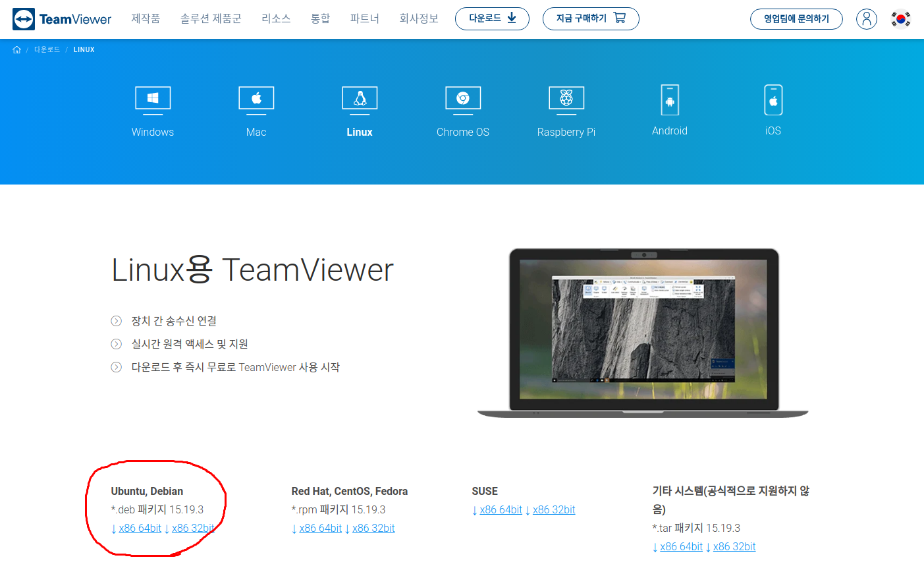Click the Raspberry Pi text label

pos(566,132)
